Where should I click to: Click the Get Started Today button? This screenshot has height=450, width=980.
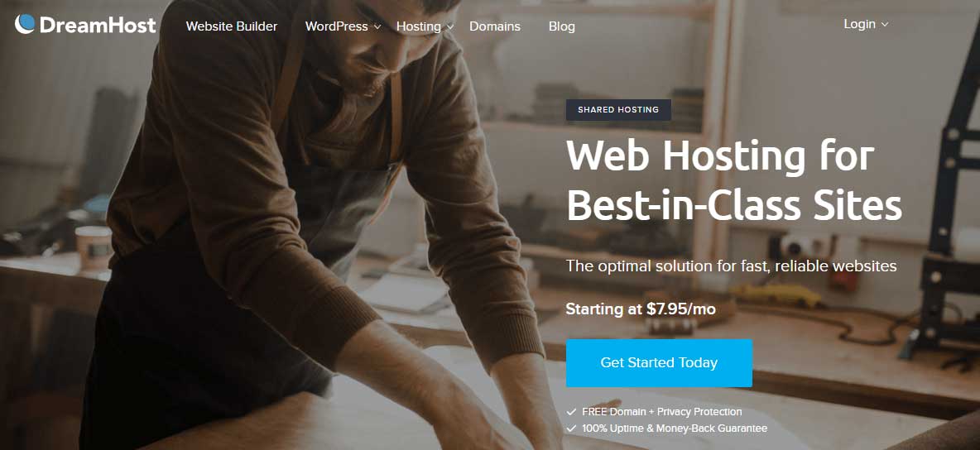click(659, 363)
